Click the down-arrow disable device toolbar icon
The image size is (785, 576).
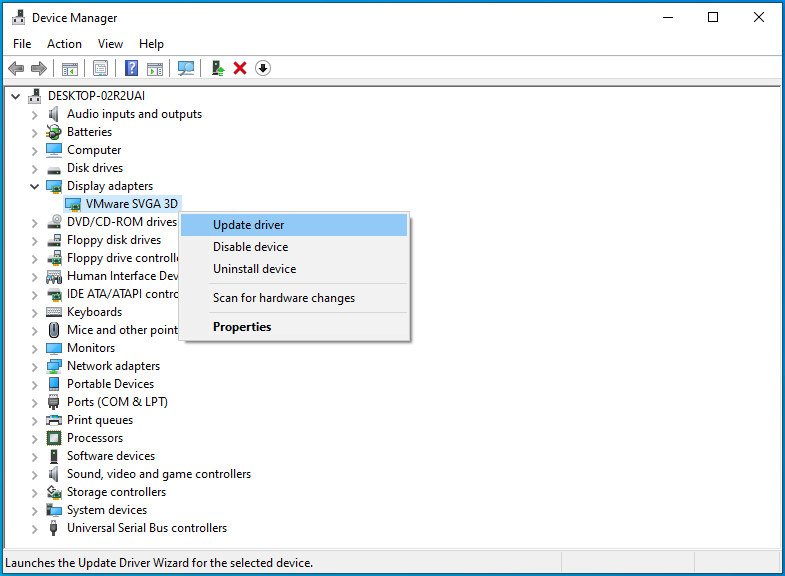[263, 68]
